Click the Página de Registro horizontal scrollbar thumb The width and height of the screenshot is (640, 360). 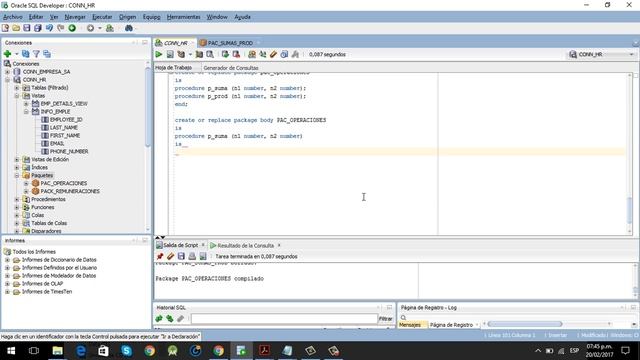point(524,324)
